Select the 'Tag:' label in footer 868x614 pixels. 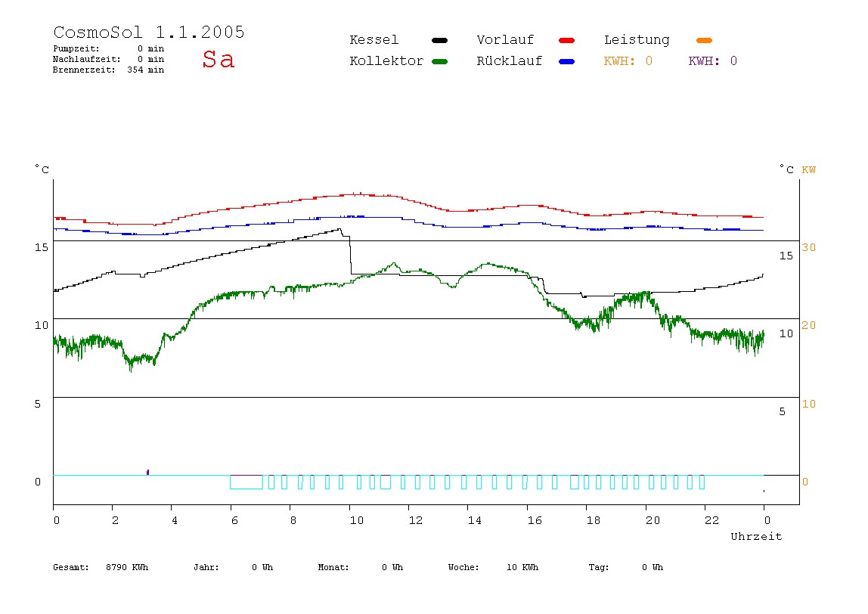[598, 567]
